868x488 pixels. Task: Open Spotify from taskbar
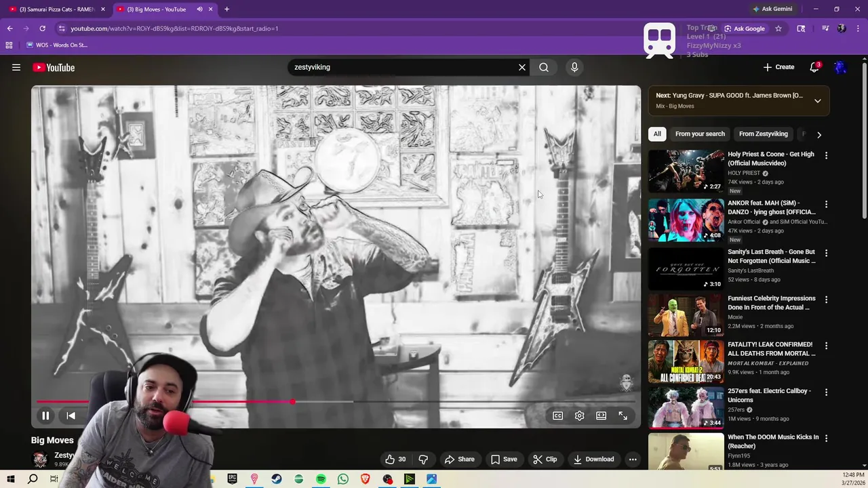click(x=321, y=479)
